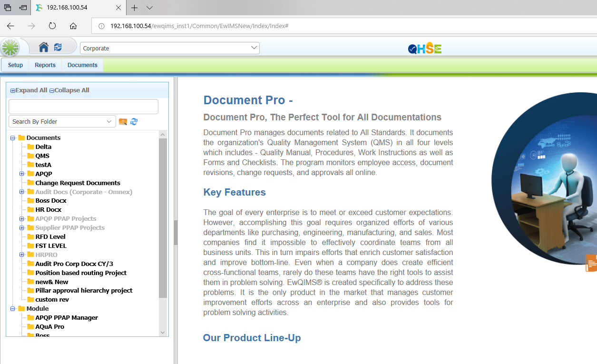597x364 pixels.
Task: Expand the APQP folder node
Action: [x=21, y=174]
